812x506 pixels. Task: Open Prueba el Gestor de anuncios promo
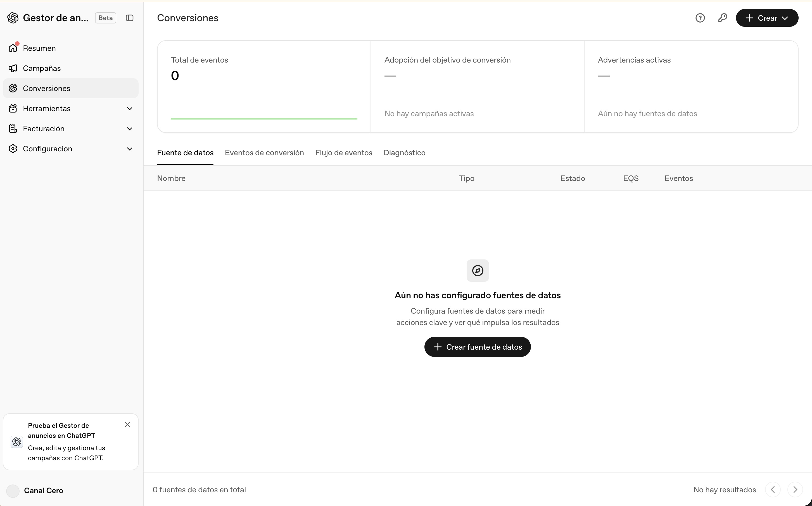tap(71, 442)
